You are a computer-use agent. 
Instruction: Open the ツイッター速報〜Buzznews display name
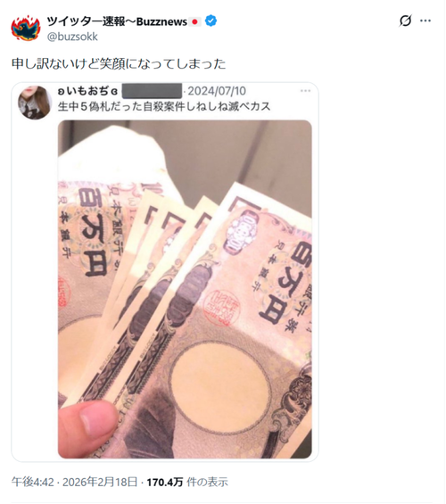pyautogui.click(x=117, y=21)
